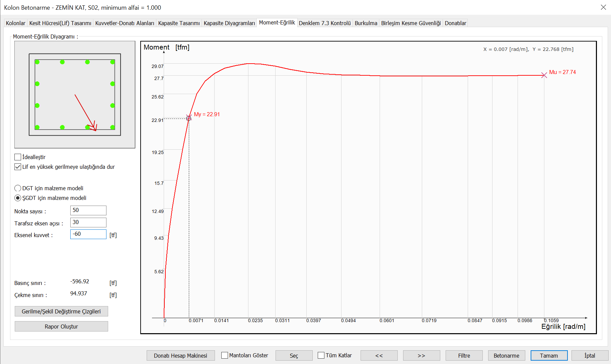
Task: Click the My = 22.91 yield point marker
Action: pos(189,118)
